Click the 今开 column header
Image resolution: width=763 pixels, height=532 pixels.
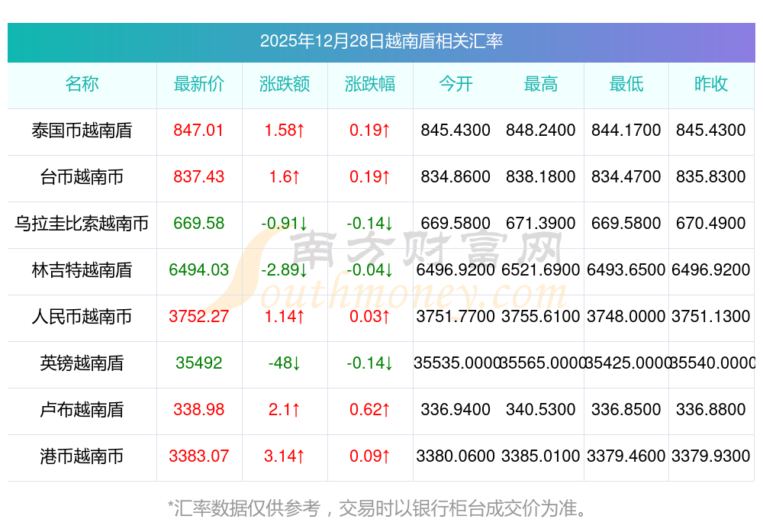click(456, 84)
